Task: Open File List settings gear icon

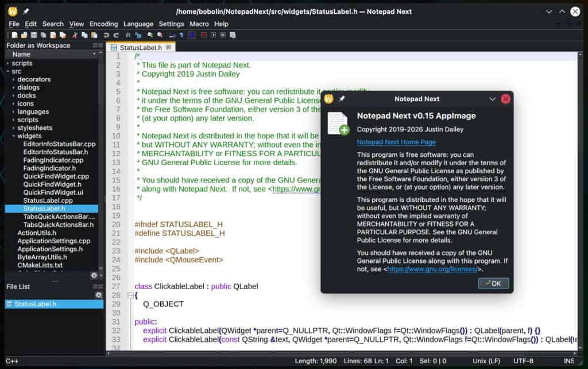Action: [x=99, y=295]
